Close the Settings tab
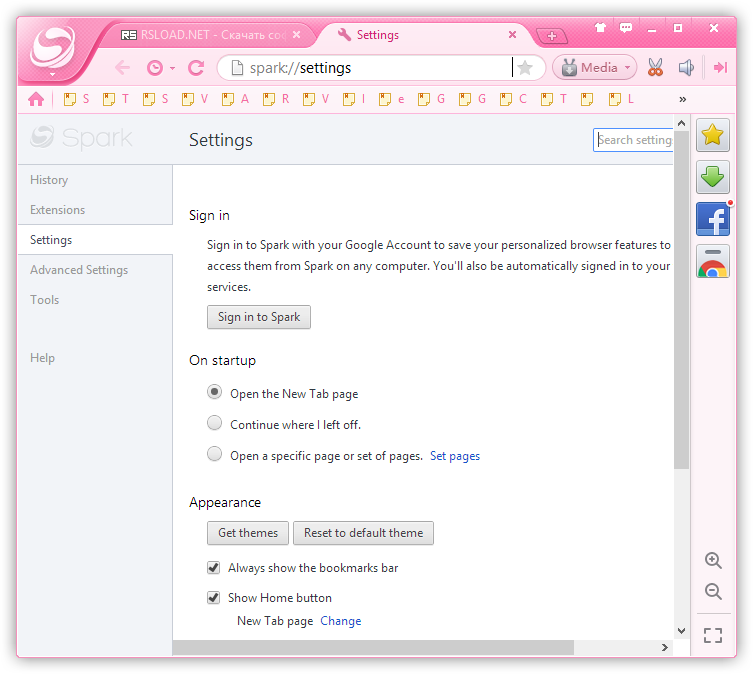This screenshot has width=753, height=674. [512, 35]
